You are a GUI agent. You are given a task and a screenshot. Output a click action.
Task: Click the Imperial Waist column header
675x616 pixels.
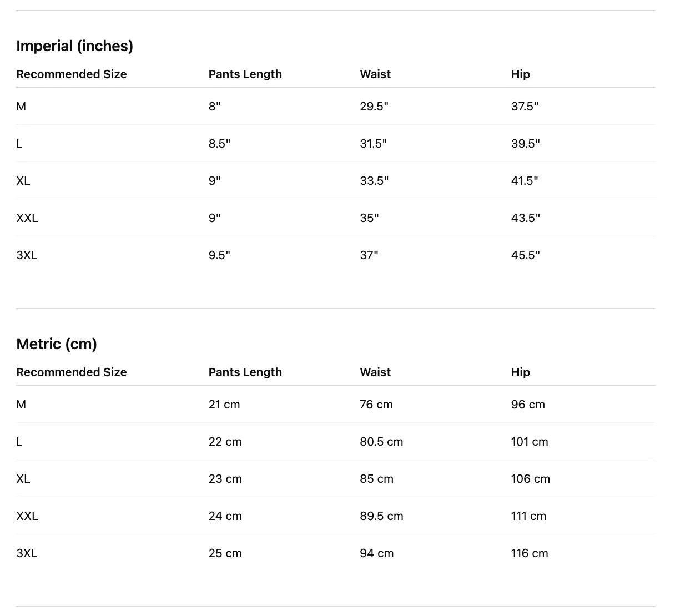[375, 74]
